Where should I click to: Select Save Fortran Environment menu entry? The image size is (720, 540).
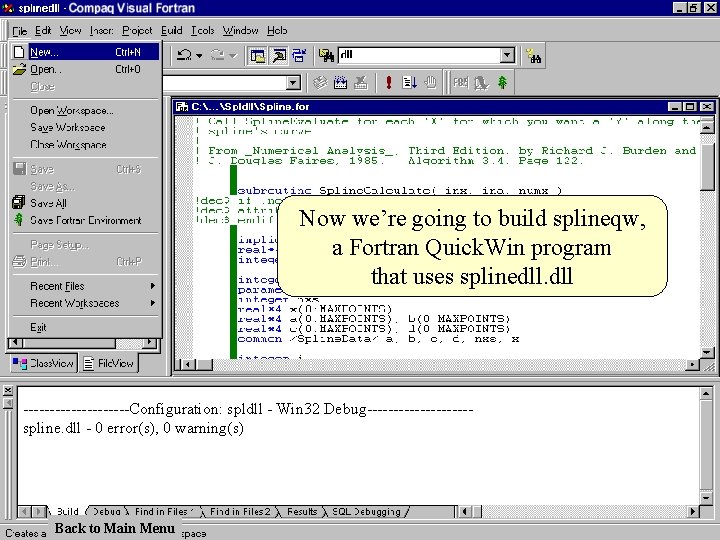(85, 220)
